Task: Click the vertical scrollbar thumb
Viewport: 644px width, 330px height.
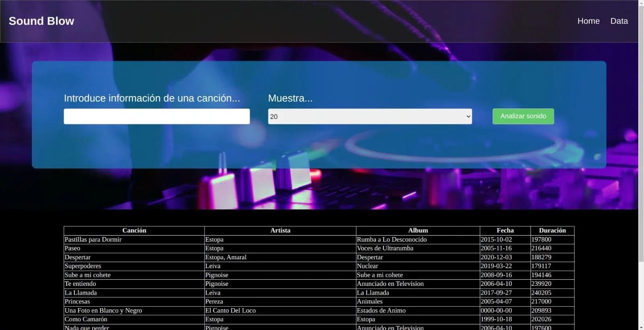Action: pyautogui.click(x=641, y=135)
